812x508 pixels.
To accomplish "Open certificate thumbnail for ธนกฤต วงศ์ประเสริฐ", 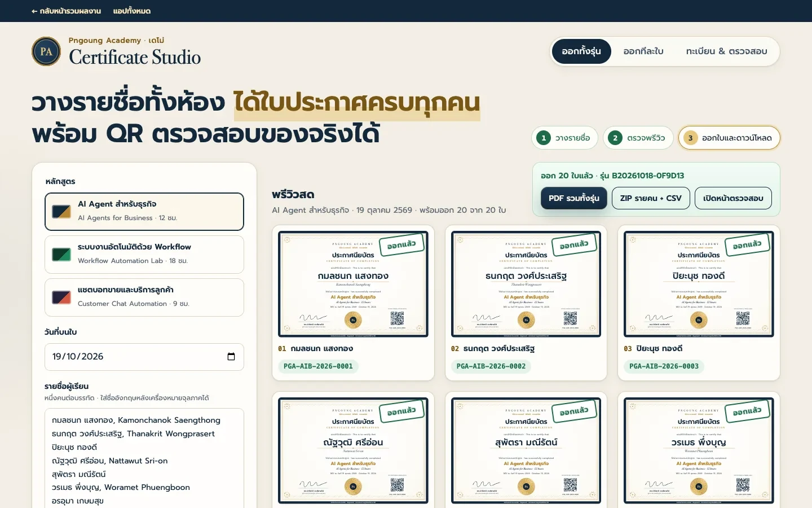I will click(x=526, y=284).
